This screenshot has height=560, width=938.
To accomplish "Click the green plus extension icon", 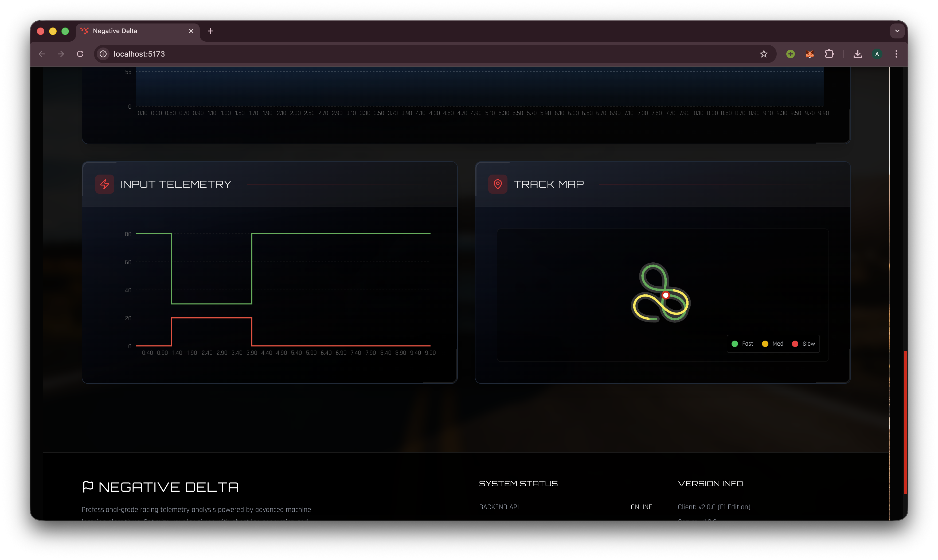I will tap(790, 54).
